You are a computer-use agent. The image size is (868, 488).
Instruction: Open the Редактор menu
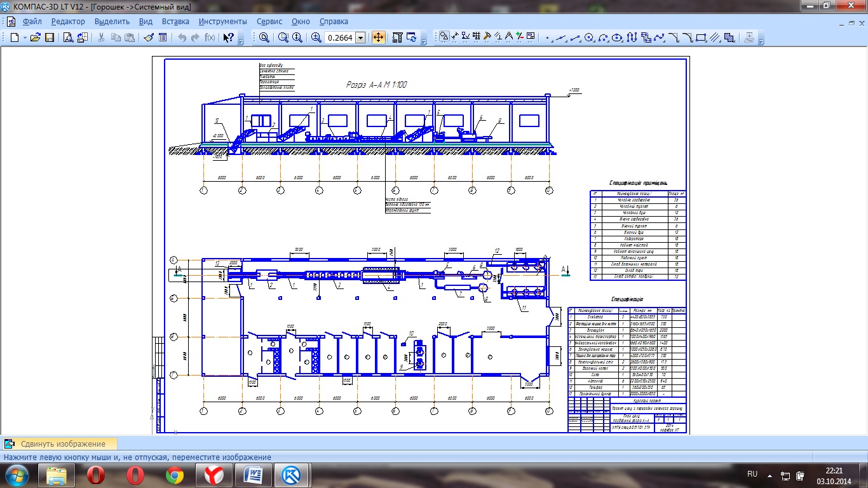click(68, 21)
